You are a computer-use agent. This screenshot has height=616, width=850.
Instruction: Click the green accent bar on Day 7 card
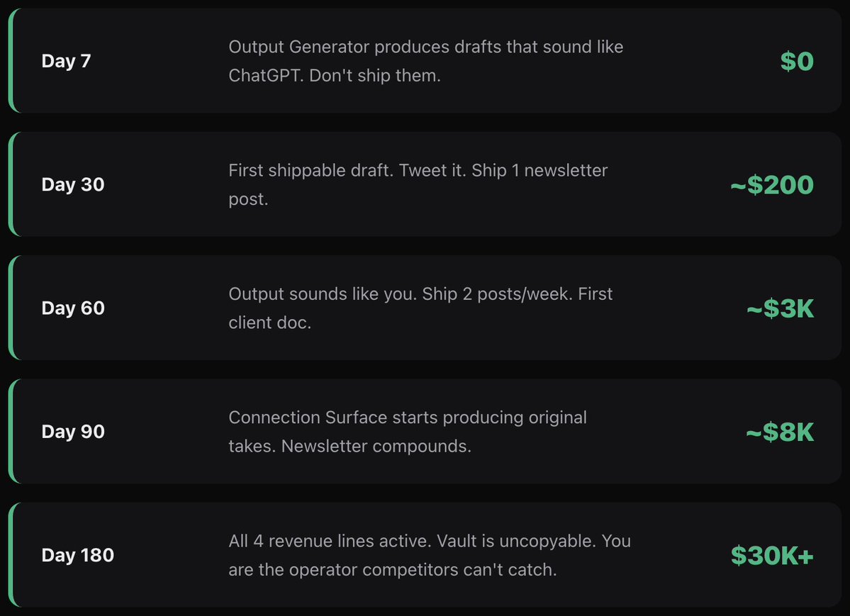(x=12, y=61)
